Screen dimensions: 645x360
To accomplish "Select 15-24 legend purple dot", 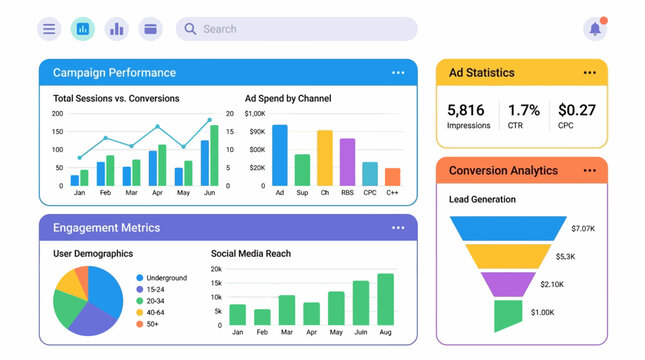I will (139, 289).
